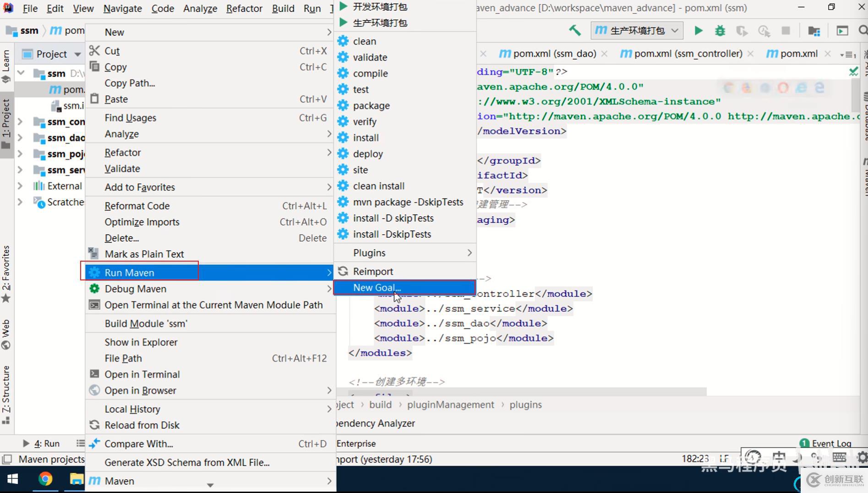Click the Build project hammer icon
Screen dimensions: 868x493
(575, 31)
